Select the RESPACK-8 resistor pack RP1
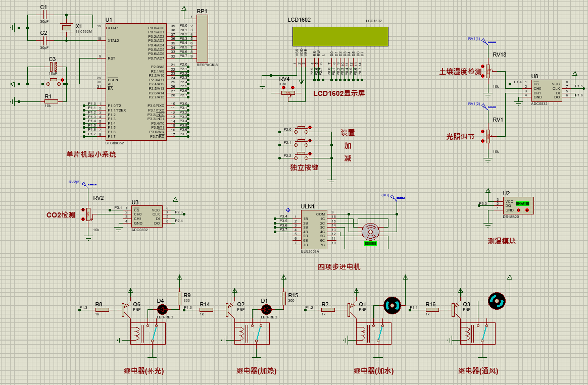Image resolution: width=588 pixels, height=385 pixels. (202, 38)
